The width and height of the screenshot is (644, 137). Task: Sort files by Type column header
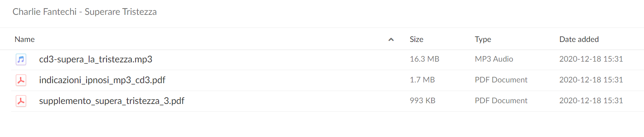point(483,39)
